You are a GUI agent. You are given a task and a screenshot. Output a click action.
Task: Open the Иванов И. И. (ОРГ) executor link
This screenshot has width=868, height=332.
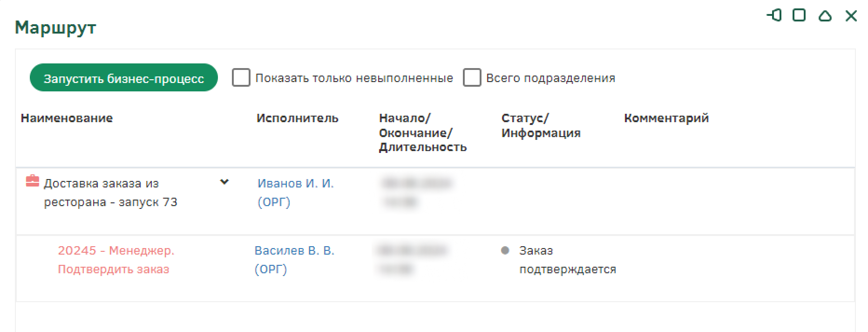296,193
